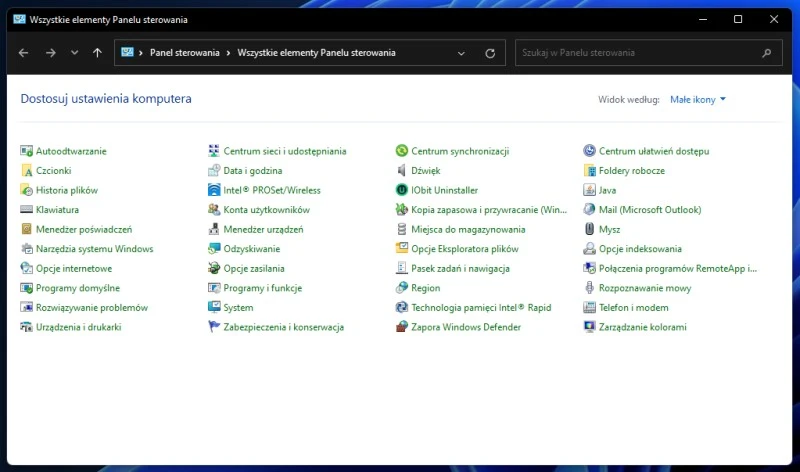
Task: Click the Back navigation arrow
Action: coord(24,53)
